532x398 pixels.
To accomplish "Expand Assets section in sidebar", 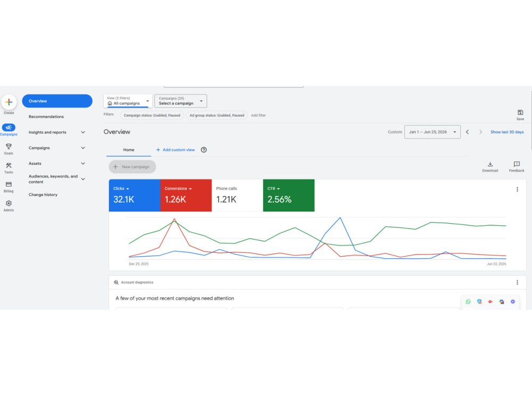I will (83, 164).
